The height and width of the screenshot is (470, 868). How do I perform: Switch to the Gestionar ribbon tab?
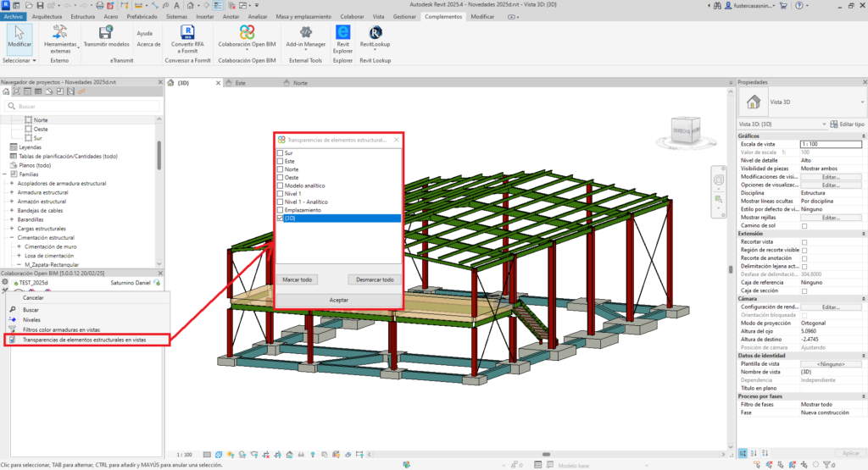click(x=405, y=16)
